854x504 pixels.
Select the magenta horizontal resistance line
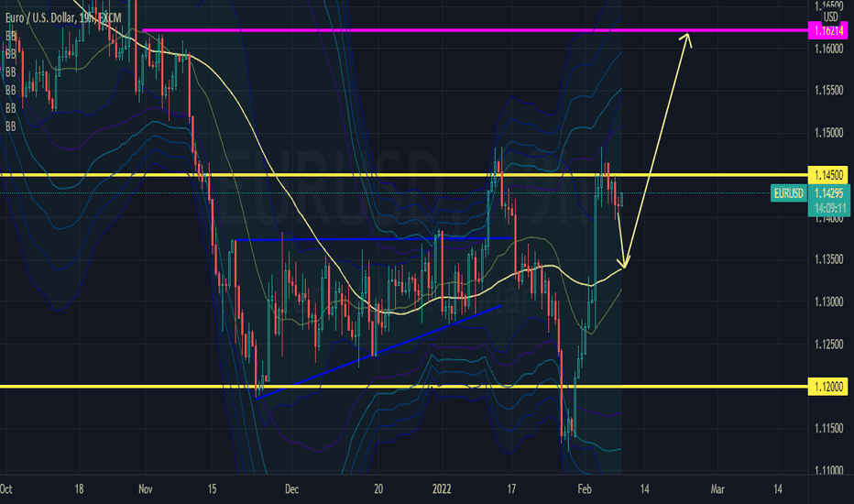(475, 30)
